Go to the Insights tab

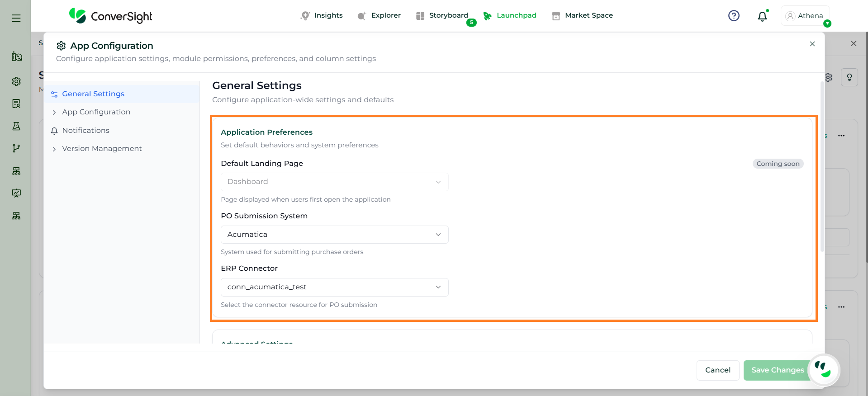click(322, 15)
